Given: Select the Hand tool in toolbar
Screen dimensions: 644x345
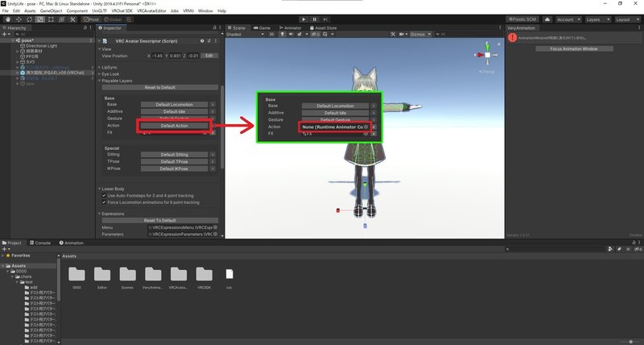Looking at the screenshot, I should point(8,19).
